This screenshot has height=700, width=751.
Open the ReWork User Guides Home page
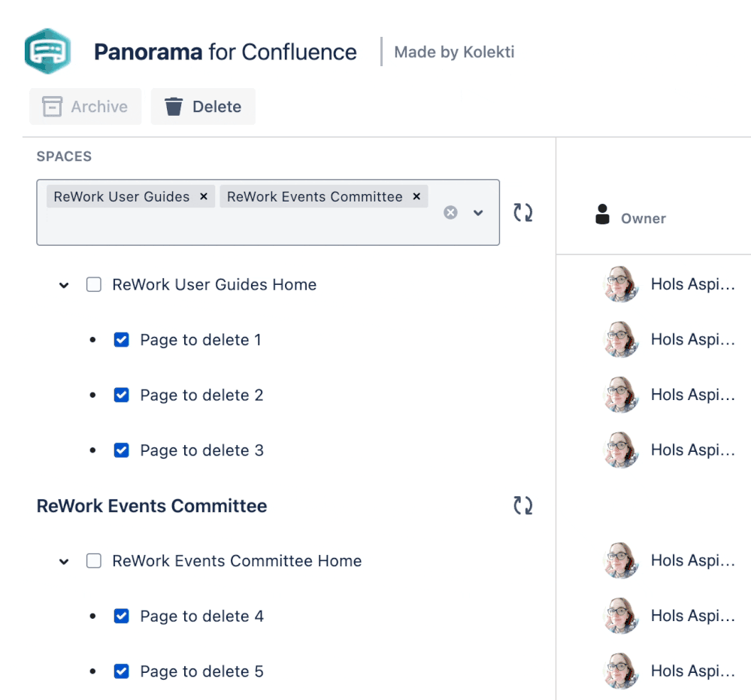point(214,285)
